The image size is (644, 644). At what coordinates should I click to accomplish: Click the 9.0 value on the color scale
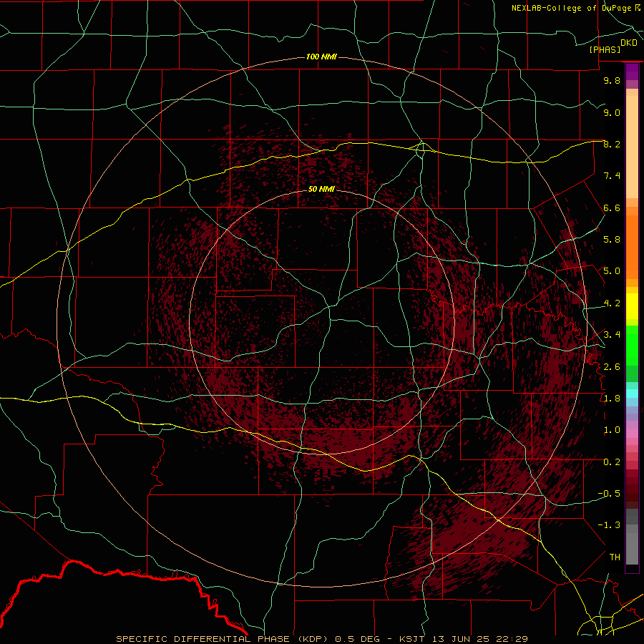(x=612, y=112)
